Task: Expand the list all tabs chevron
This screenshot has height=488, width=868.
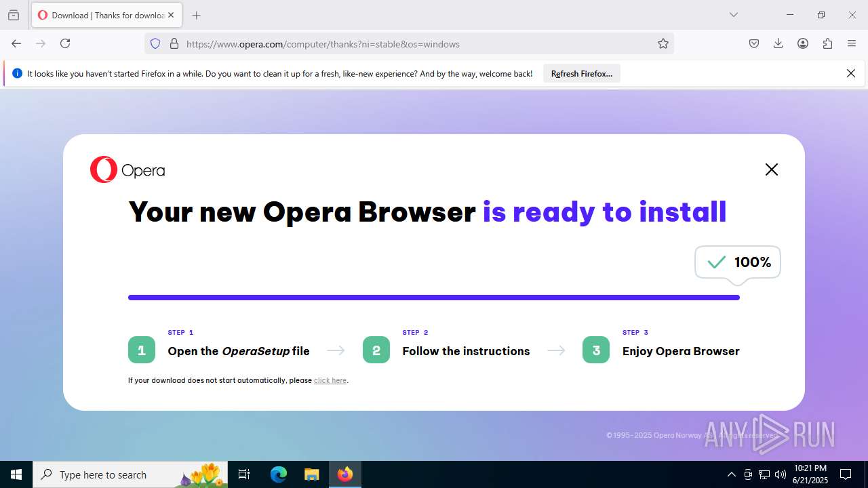Action: 733,15
